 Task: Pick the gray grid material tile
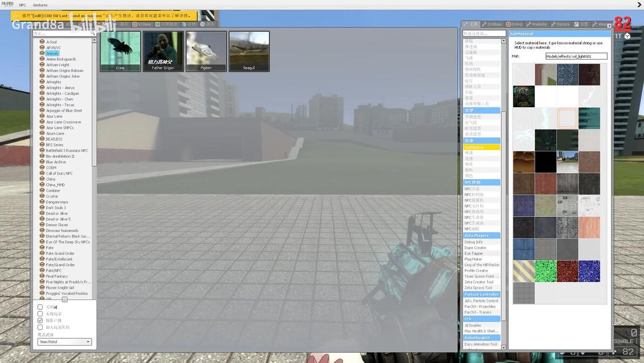(524, 293)
